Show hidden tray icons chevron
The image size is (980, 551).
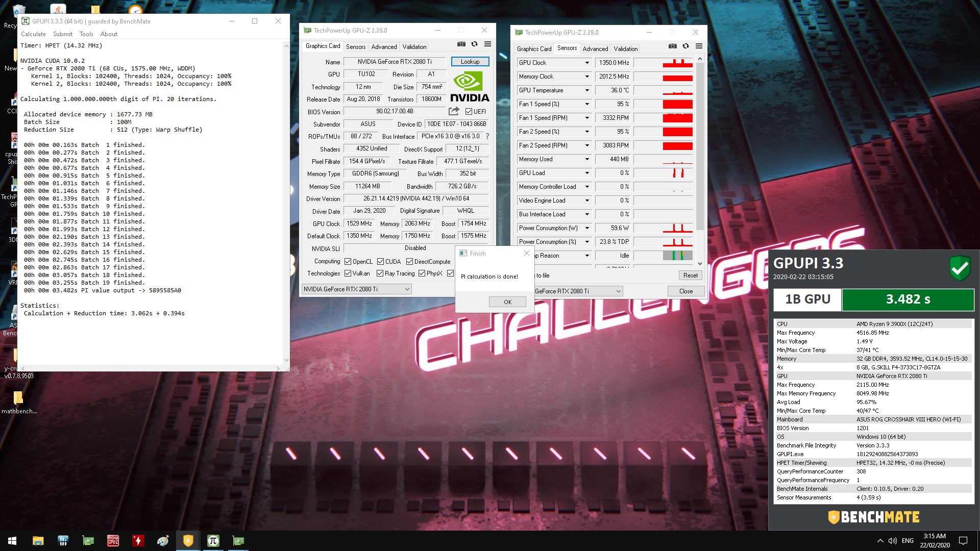click(x=880, y=541)
